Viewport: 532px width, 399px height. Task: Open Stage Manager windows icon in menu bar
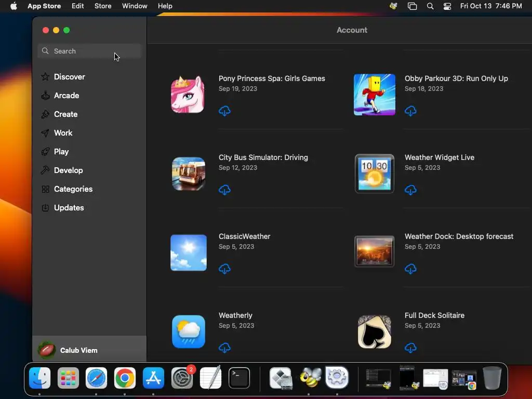click(x=412, y=6)
